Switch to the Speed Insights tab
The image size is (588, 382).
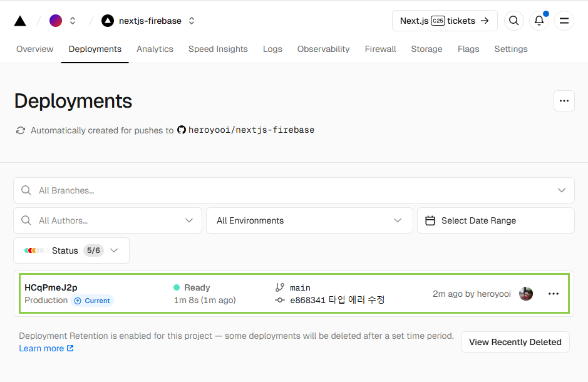(218, 49)
